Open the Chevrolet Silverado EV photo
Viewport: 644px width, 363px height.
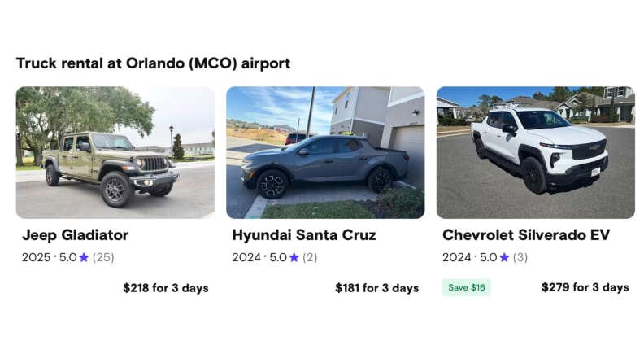coord(535,153)
